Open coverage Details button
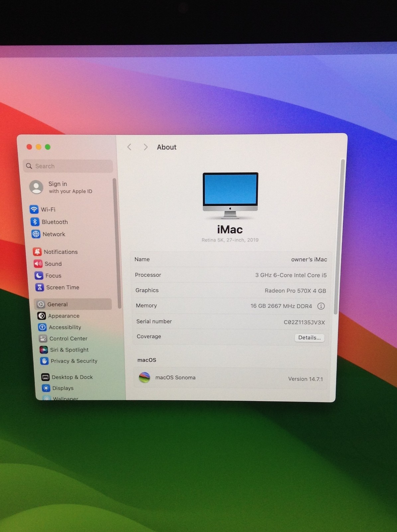This screenshot has height=532, width=397. pyautogui.click(x=309, y=337)
